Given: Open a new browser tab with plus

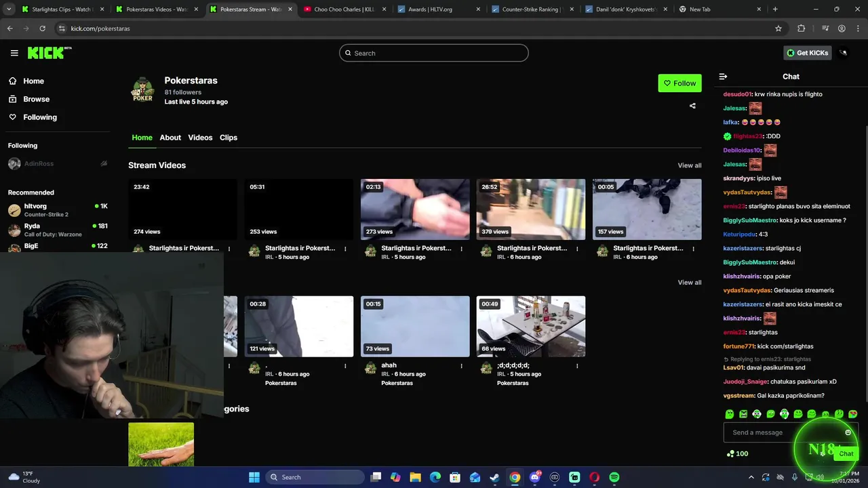Looking at the screenshot, I should [775, 9].
